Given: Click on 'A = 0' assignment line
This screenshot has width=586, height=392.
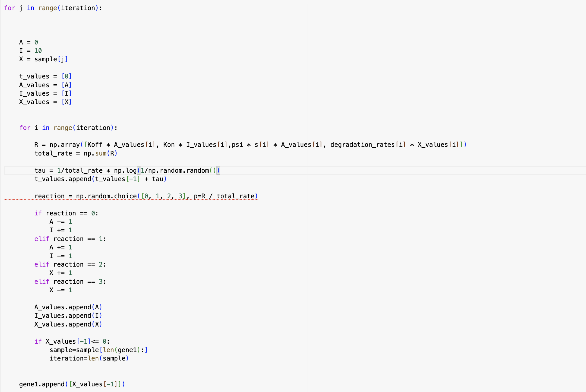Looking at the screenshot, I should (x=28, y=42).
